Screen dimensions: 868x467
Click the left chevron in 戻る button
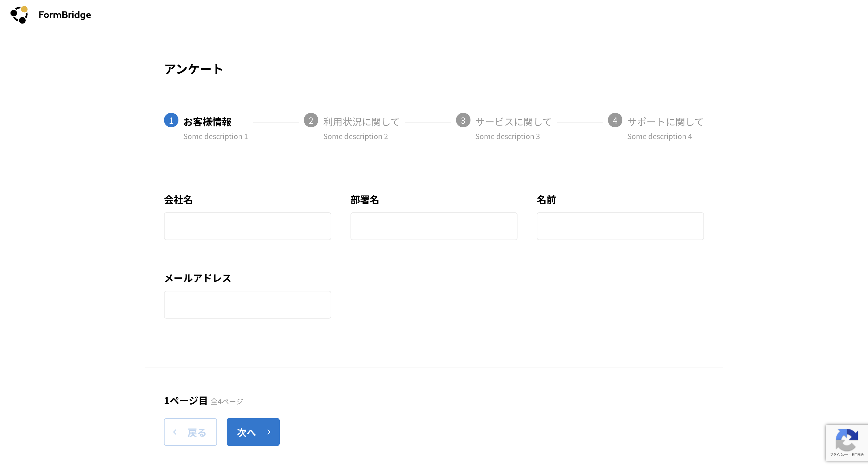pyautogui.click(x=175, y=432)
